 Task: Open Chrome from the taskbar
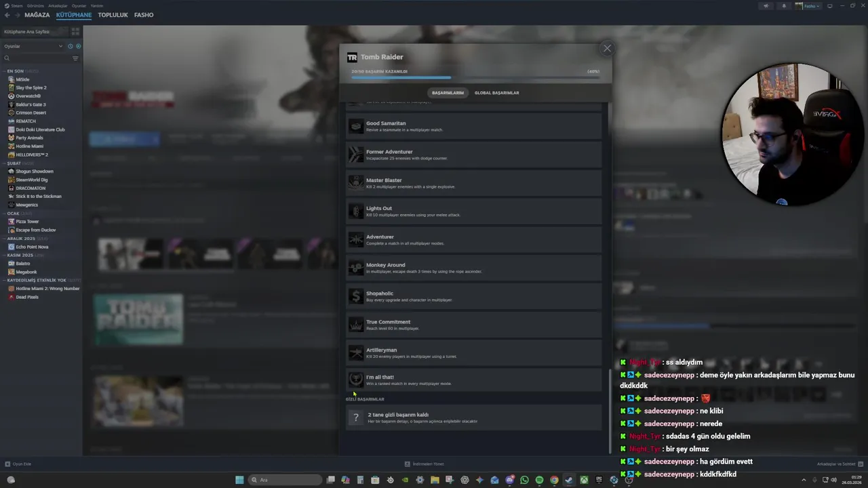(554, 480)
